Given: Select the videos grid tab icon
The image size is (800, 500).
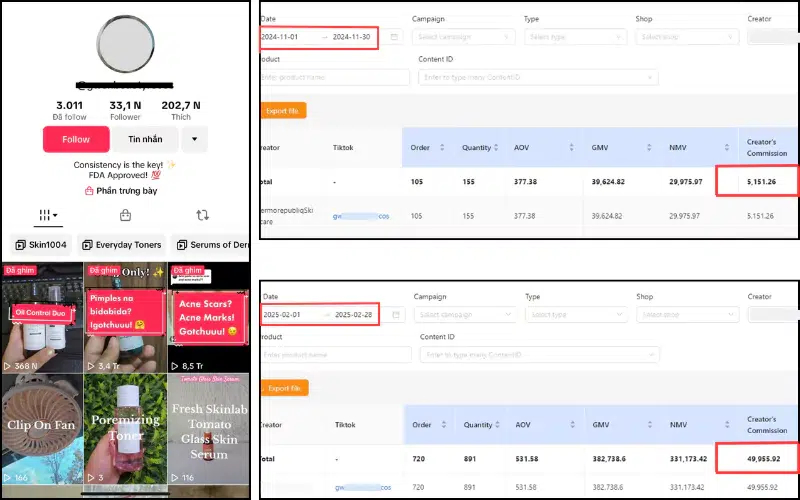Looking at the screenshot, I should pos(48,215).
